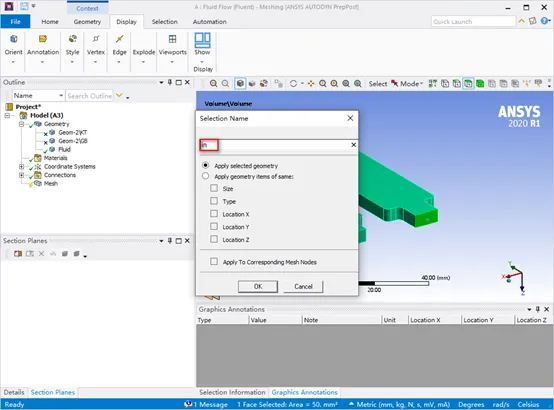
Task: Click OK in Selection Name dialog
Action: point(258,286)
